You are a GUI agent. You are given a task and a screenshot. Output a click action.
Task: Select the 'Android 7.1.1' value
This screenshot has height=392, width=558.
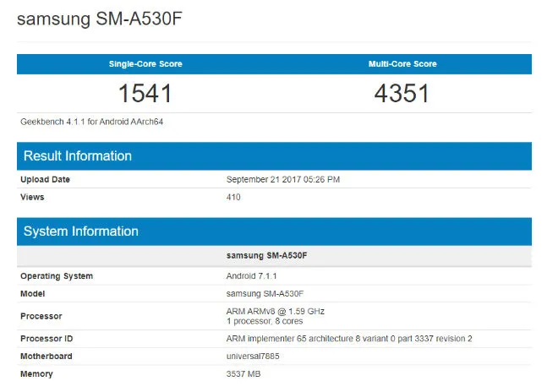(251, 276)
